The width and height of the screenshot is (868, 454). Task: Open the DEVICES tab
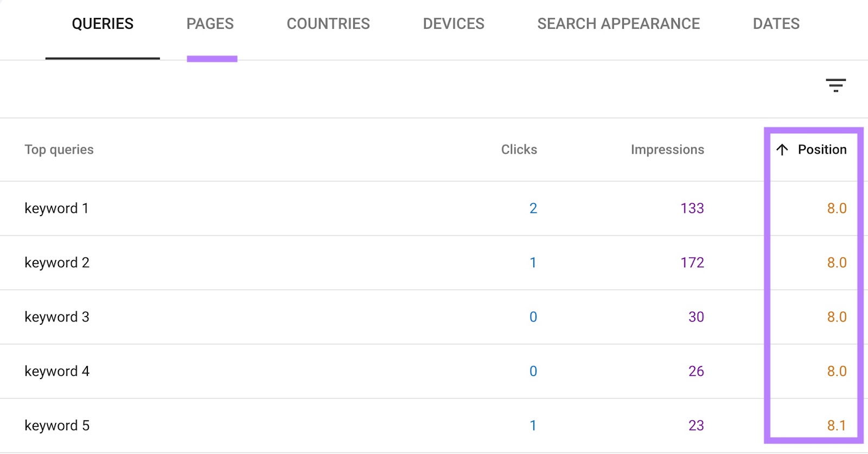454,23
